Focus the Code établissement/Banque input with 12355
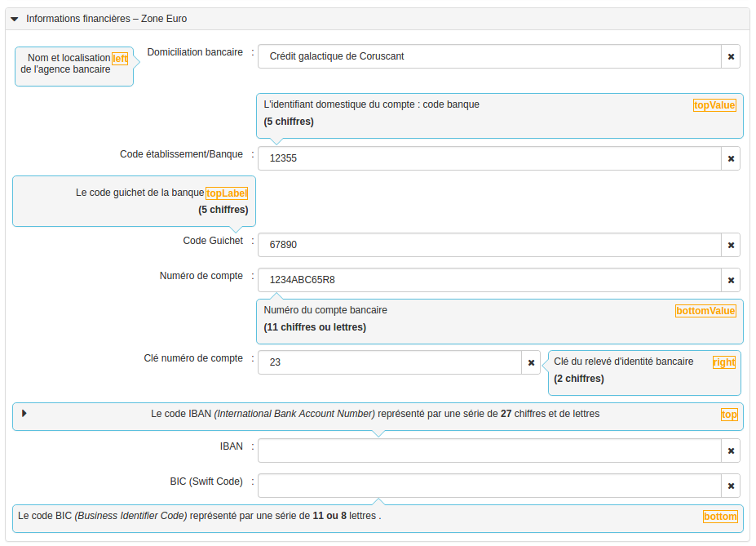Image resolution: width=756 pixels, height=546 pixels. [489, 158]
